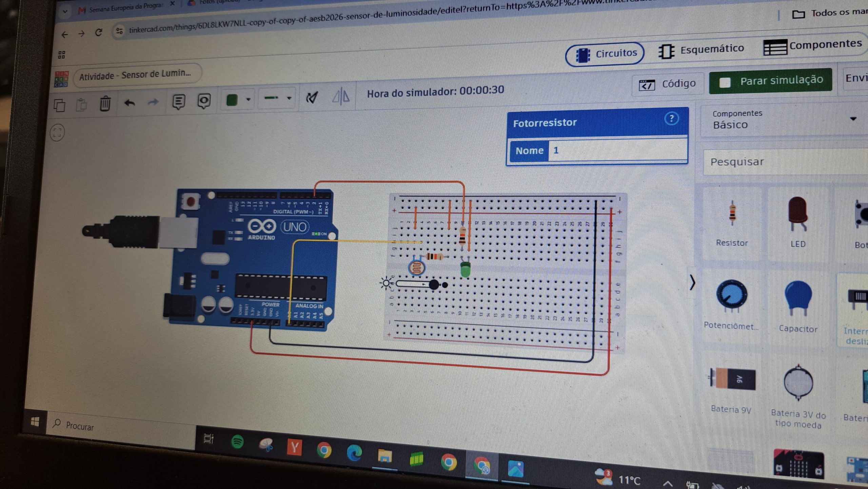Zoom to fit using the circle icon
The image size is (868, 489).
click(x=57, y=133)
